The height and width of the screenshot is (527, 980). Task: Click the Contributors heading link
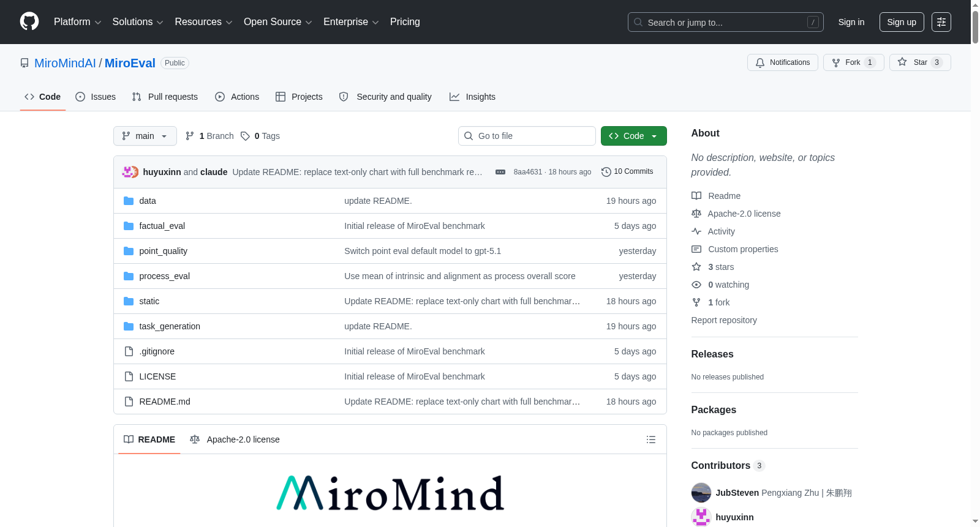click(728, 465)
